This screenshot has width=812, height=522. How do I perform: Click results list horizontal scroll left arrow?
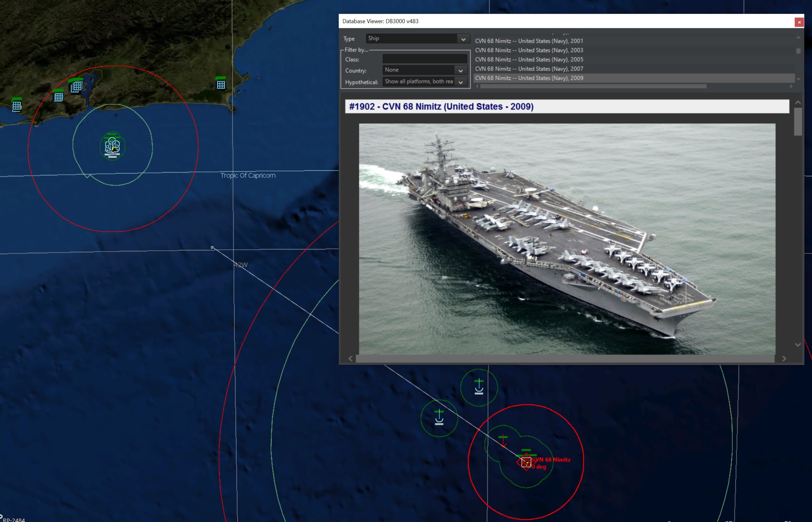(x=477, y=86)
